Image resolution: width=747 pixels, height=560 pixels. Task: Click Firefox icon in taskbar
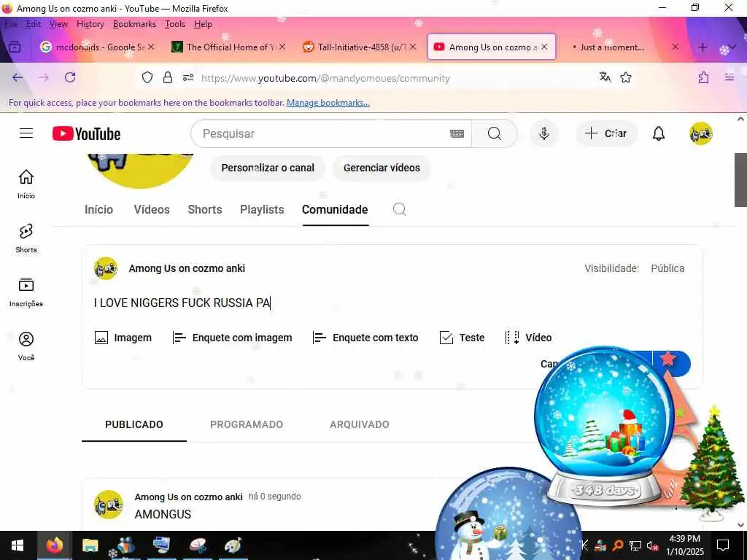pos(55,545)
